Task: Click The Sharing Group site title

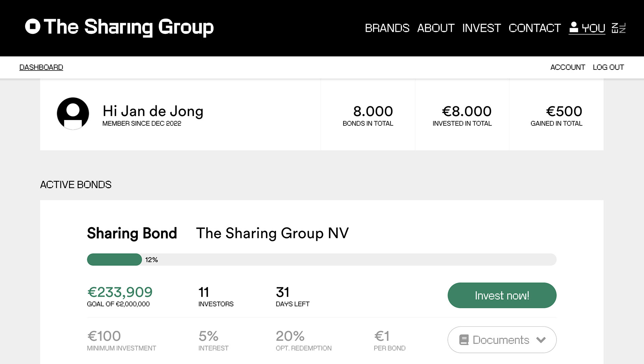Action: pos(128,27)
